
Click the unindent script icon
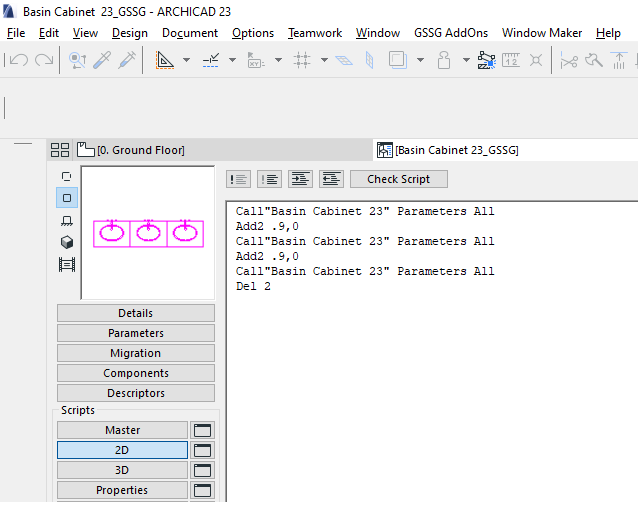331,179
